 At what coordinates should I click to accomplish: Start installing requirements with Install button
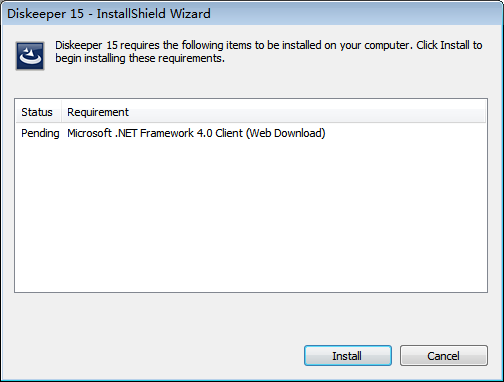coord(348,356)
